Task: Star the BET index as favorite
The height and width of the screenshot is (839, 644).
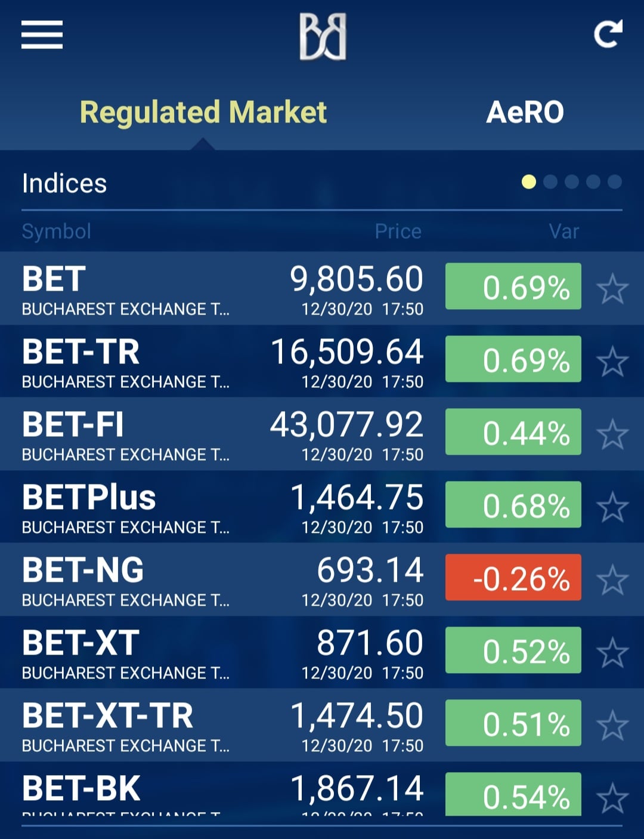Action: point(612,289)
